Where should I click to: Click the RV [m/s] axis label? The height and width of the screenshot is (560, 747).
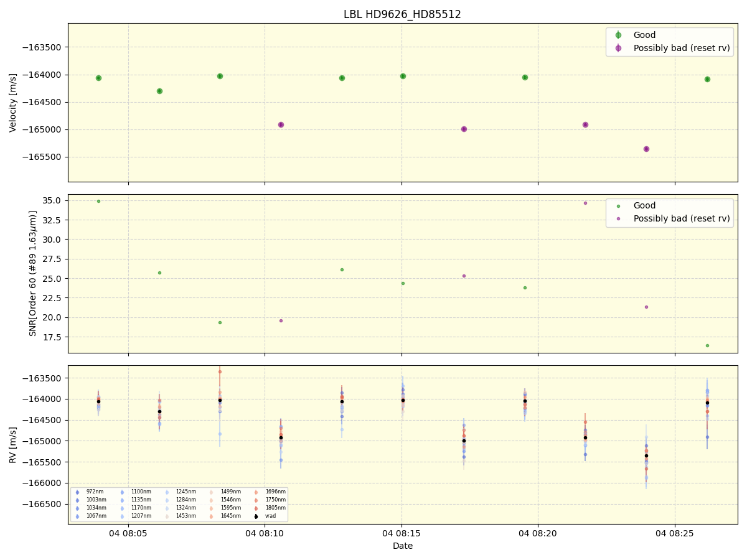(x=13, y=444)
